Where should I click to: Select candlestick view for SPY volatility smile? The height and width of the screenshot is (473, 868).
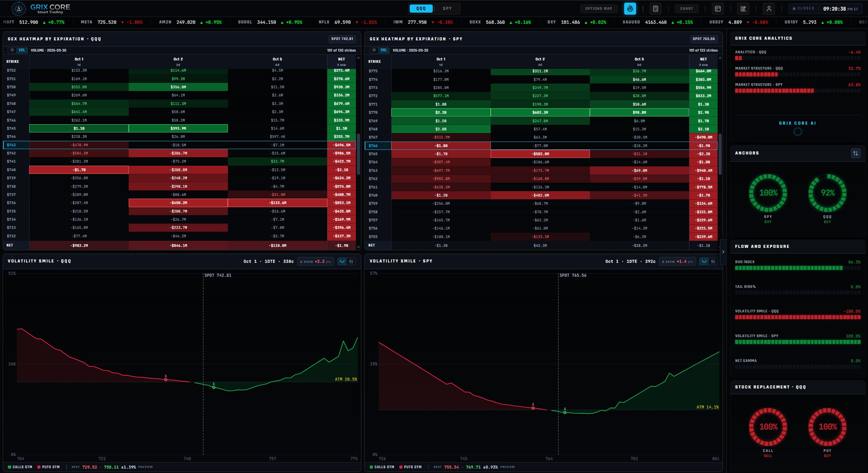pos(713,261)
